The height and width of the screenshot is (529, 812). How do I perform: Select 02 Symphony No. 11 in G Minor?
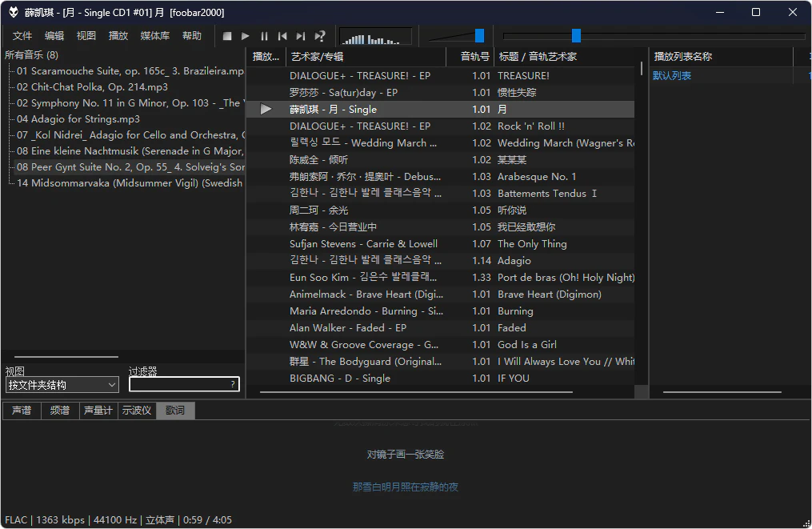[x=130, y=103]
